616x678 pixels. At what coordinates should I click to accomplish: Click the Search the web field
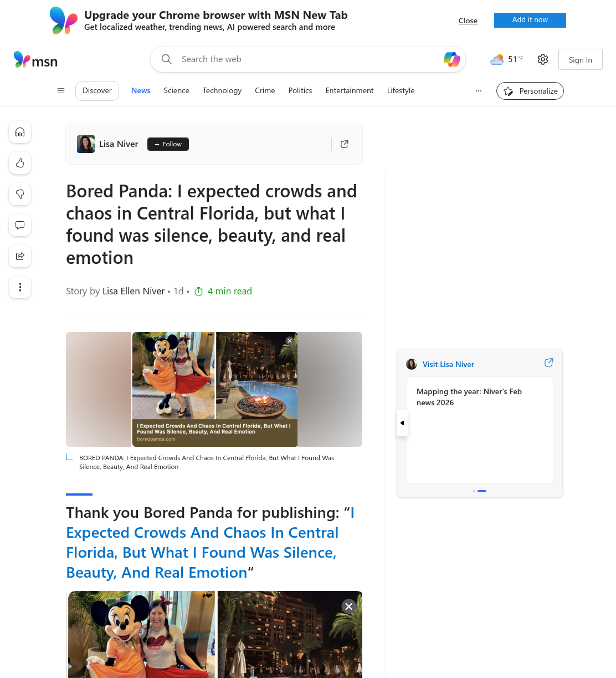point(308,59)
